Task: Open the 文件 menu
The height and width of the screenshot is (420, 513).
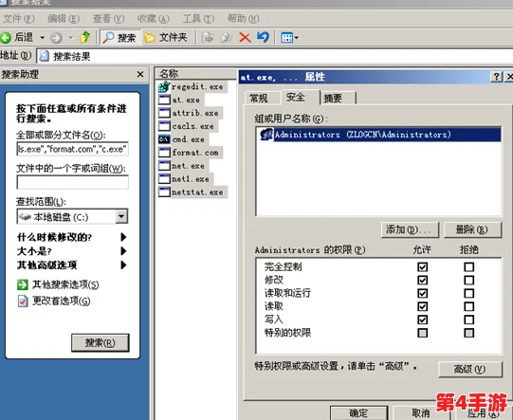Action: coord(18,19)
